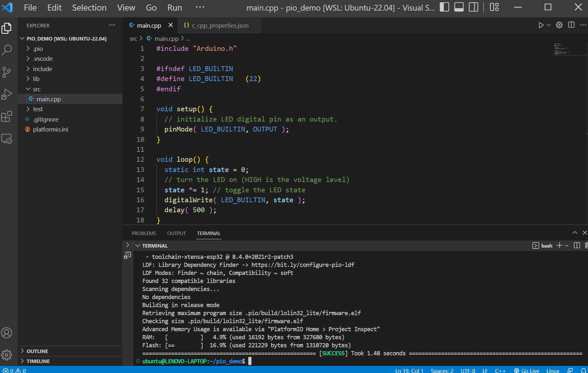Open the Extensions view
This screenshot has width=588, height=373.
pyautogui.click(x=7, y=117)
